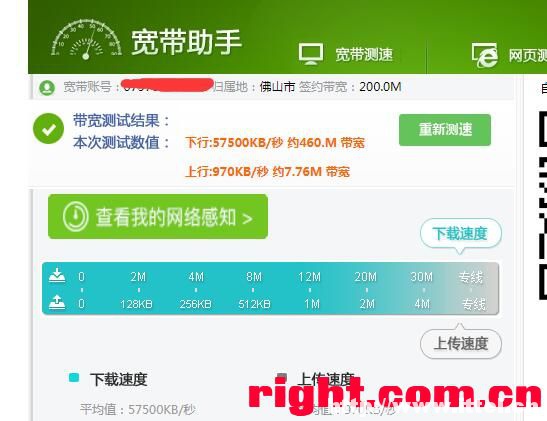The image size is (547, 421).
Task: Click the green checkmark result icon
Action: [48, 128]
